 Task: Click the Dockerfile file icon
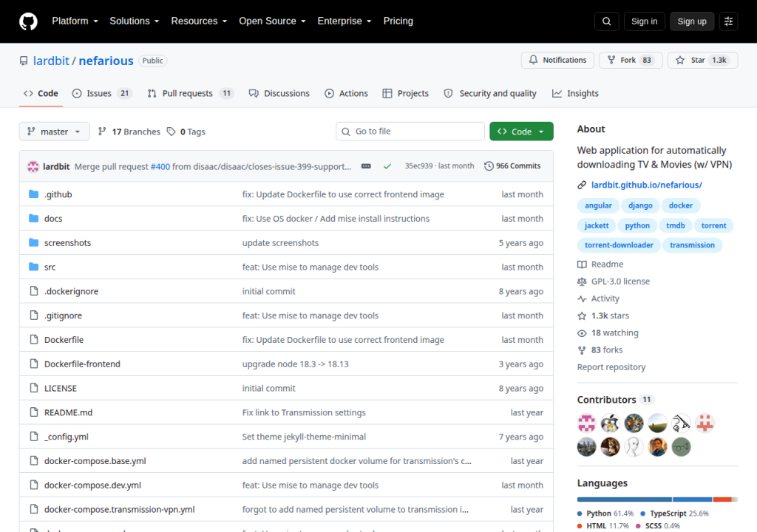point(34,339)
